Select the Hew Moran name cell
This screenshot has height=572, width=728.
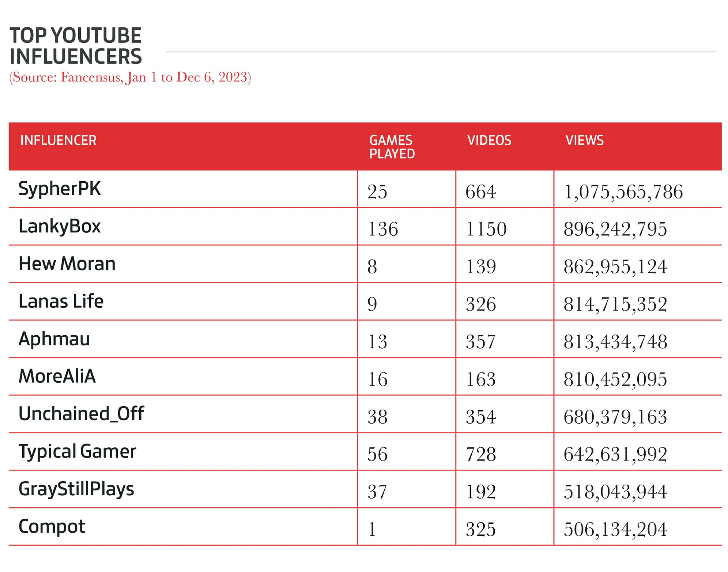pyautogui.click(x=67, y=264)
